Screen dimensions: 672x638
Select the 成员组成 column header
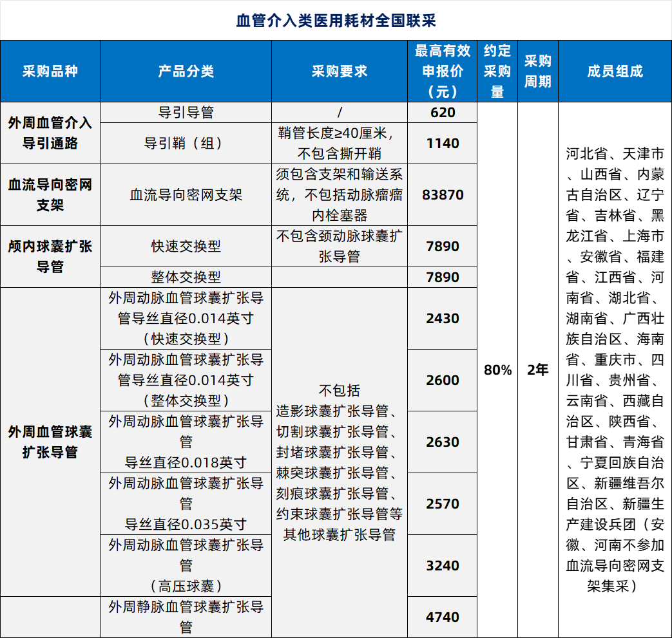[x=614, y=71]
